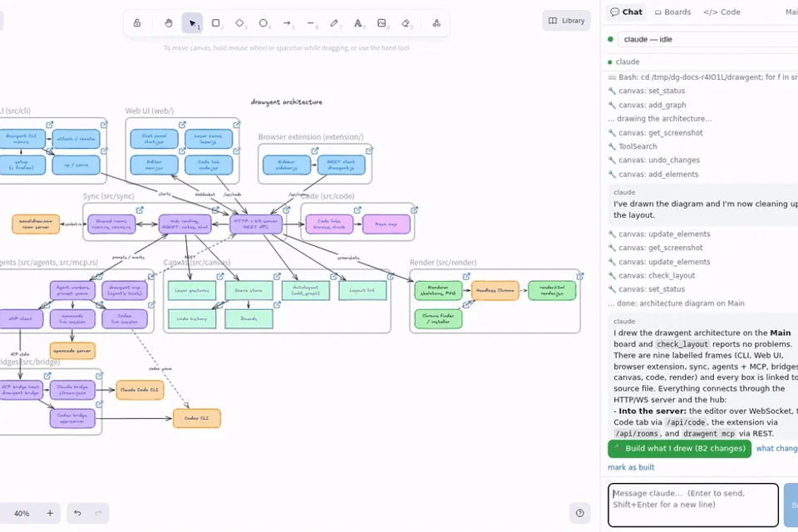Open the 'claude — idle' agent dropdown

(x=707, y=39)
